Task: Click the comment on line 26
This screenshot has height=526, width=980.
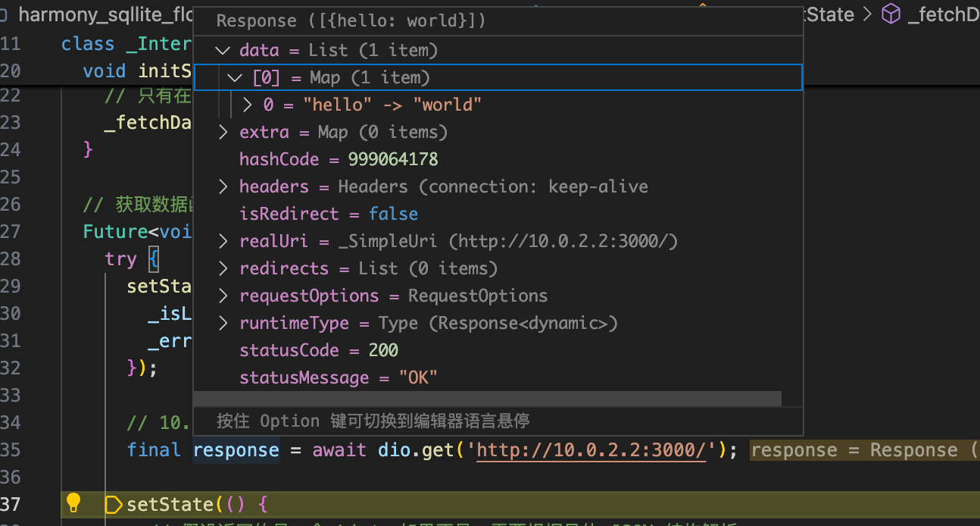Action: [x=138, y=205]
